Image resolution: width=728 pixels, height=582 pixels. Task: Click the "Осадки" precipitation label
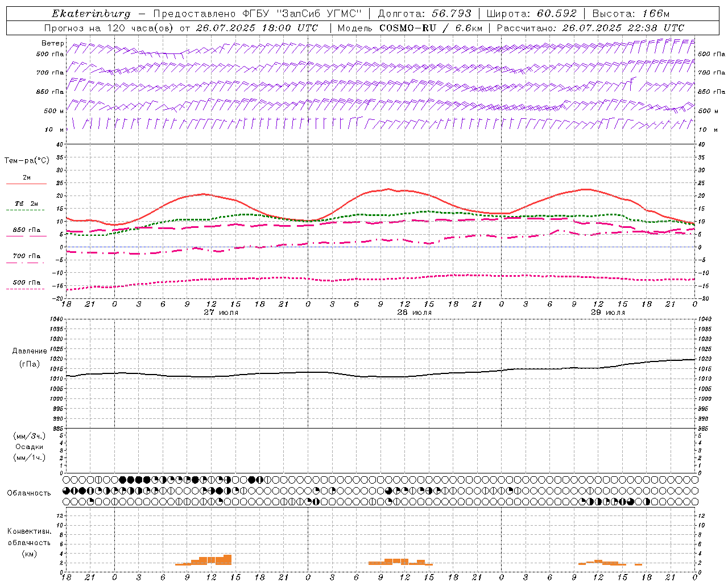point(30,447)
